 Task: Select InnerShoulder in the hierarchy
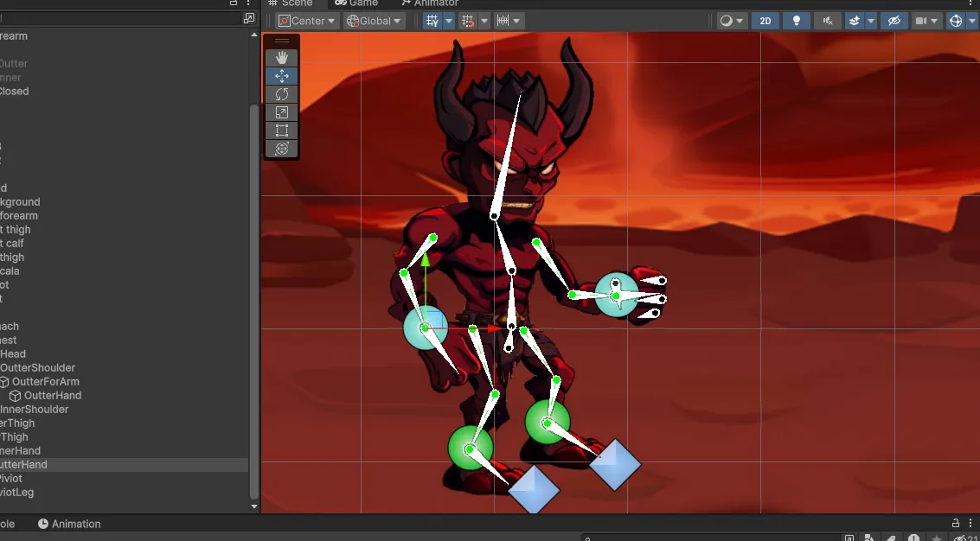click(34, 410)
